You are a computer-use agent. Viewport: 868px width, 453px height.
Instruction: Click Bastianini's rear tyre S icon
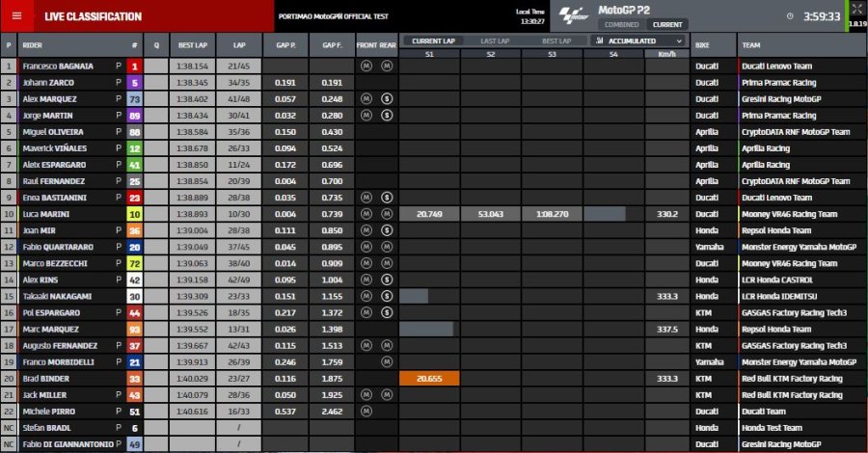(387, 198)
